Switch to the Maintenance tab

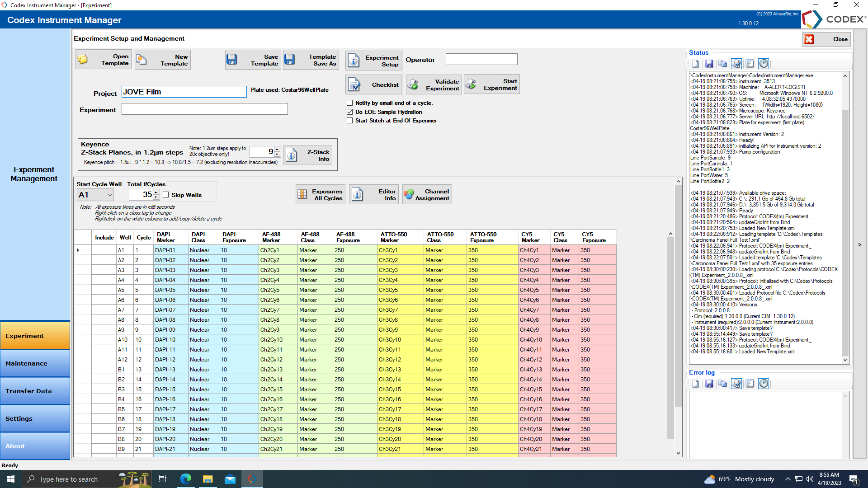click(x=35, y=363)
